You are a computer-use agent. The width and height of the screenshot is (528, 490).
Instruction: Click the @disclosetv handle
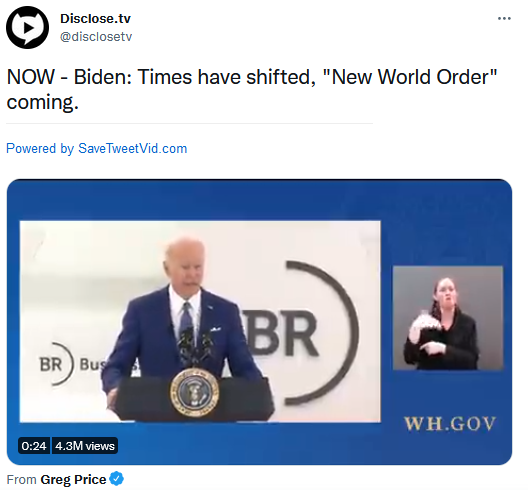(96, 36)
